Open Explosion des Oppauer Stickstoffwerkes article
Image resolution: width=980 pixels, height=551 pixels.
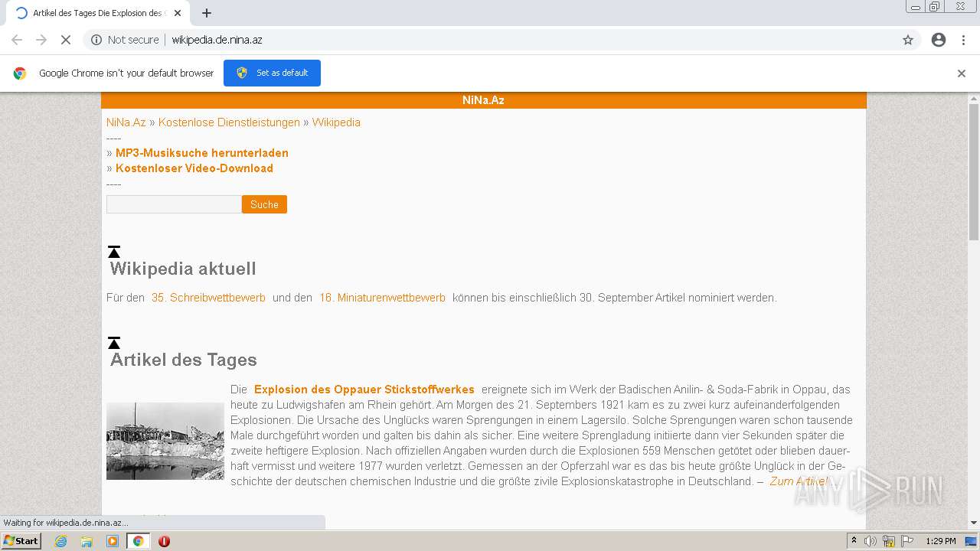(x=364, y=390)
